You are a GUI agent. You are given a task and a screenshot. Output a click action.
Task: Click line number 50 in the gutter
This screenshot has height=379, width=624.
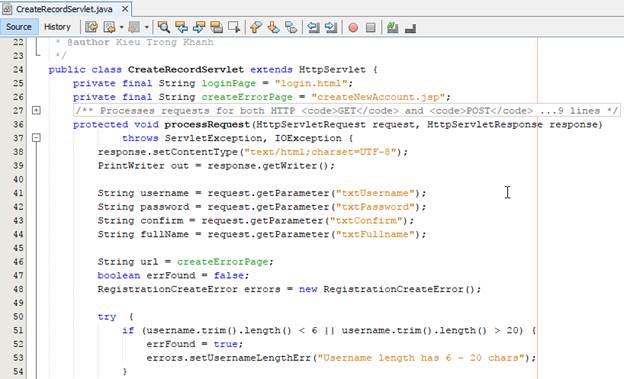18,316
